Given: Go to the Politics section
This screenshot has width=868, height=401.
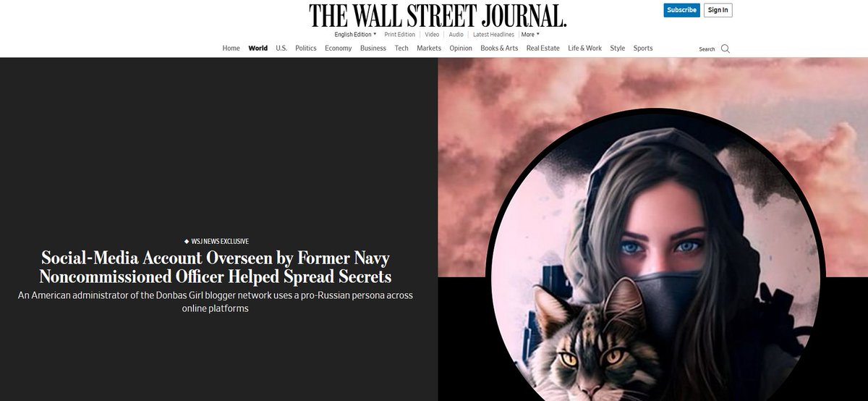Looking at the screenshot, I should tap(306, 48).
